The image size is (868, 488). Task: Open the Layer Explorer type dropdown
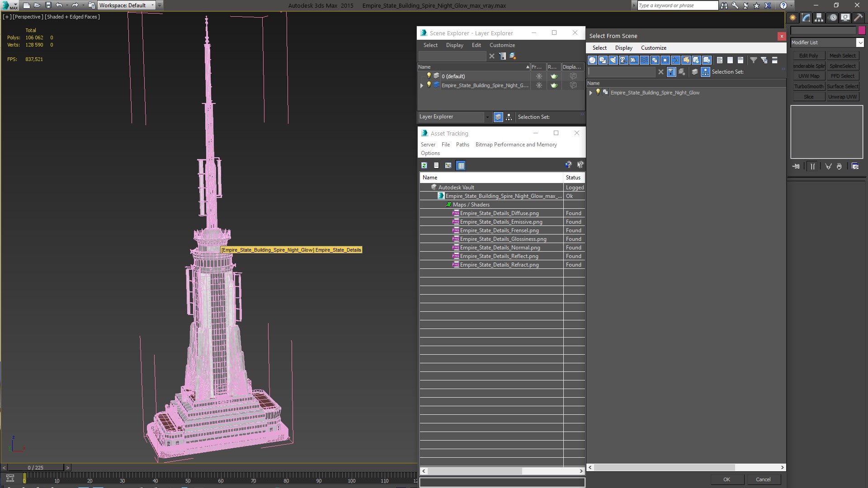[454, 117]
